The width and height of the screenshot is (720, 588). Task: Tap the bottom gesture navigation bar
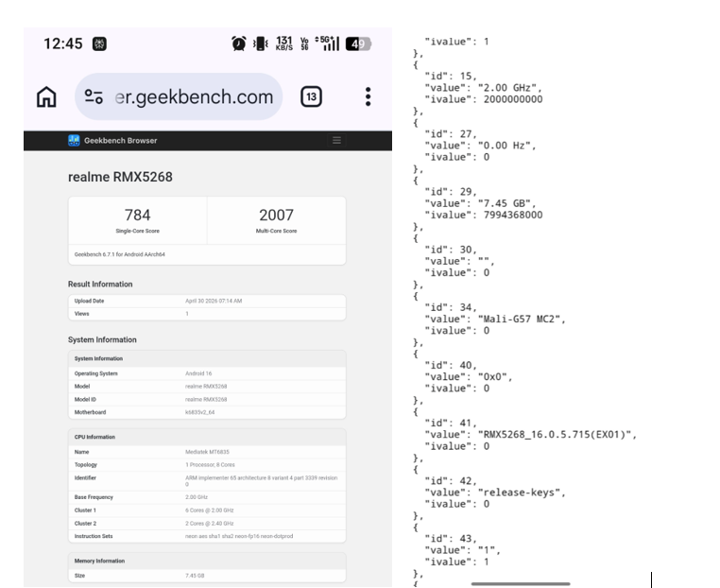point(521,583)
